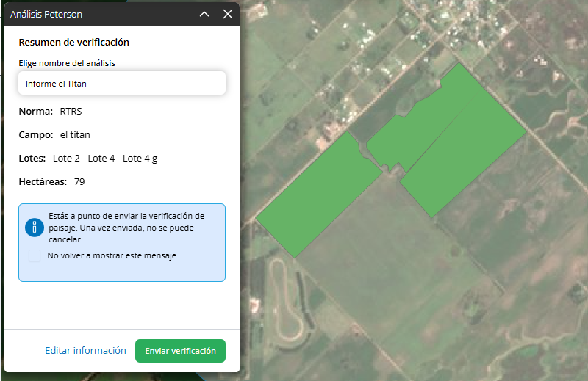
Task: Click the blue info icon
Action: pos(35,228)
